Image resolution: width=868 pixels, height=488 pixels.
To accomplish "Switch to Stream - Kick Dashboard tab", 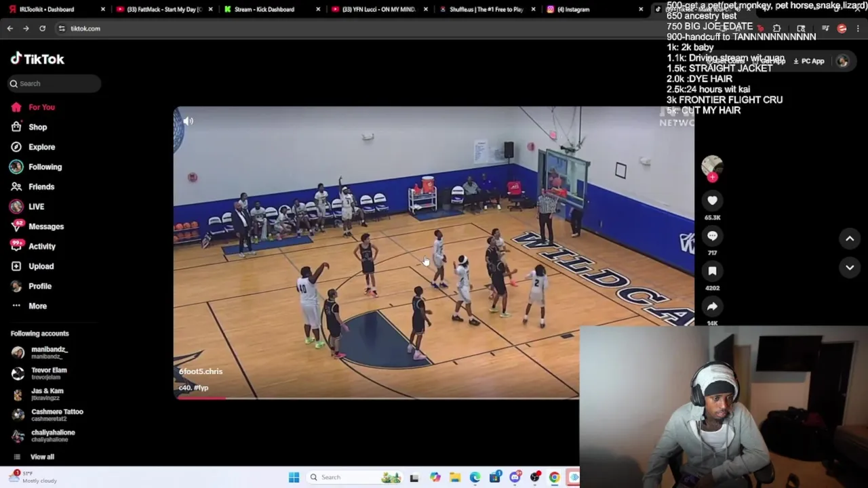I will pyautogui.click(x=264, y=9).
